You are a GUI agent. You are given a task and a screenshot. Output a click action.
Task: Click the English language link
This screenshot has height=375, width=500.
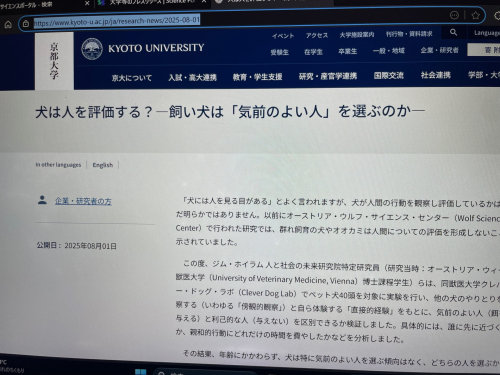(x=103, y=165)
